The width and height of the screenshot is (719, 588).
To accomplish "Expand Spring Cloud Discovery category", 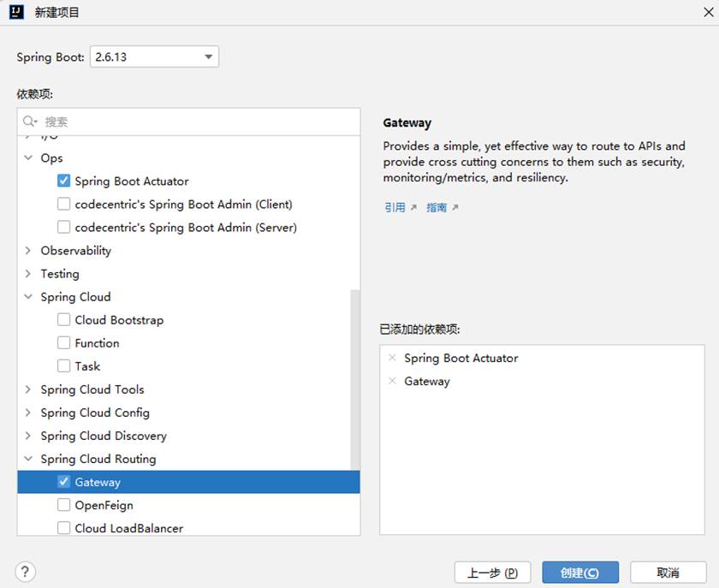I will (x=28, y=436).
